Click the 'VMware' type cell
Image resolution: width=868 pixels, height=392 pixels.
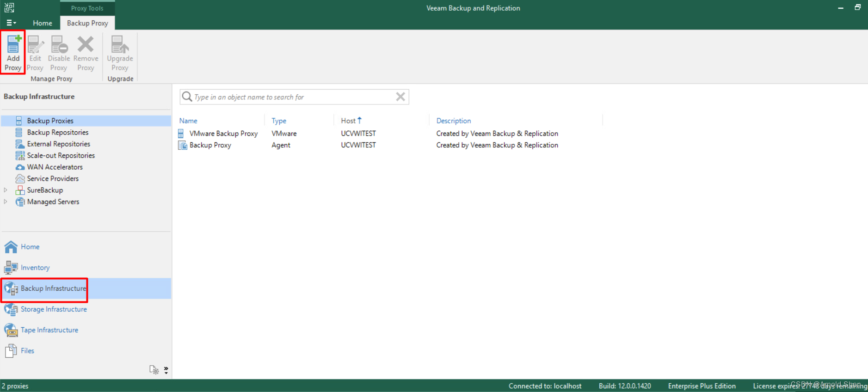(284, 134)
